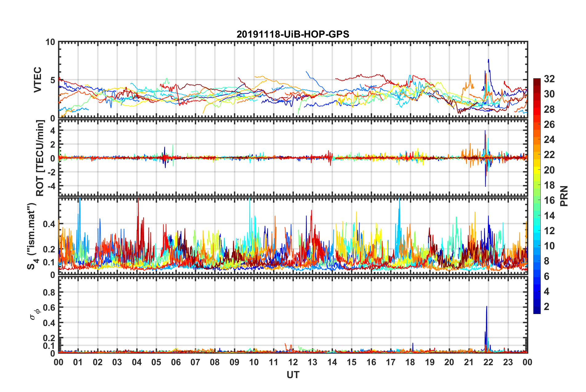Click S4 y-axis tick label 0.4
586x392 pixels.
[49, 224]
